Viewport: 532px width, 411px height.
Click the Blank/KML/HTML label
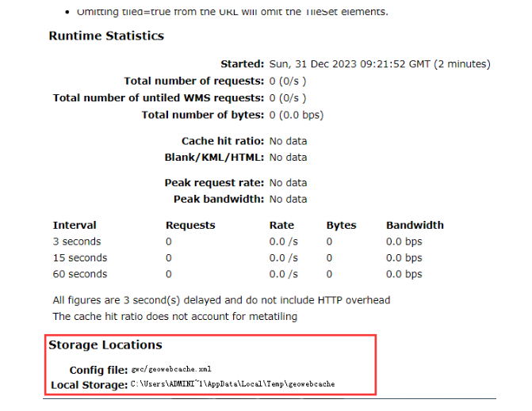(213, 158)
